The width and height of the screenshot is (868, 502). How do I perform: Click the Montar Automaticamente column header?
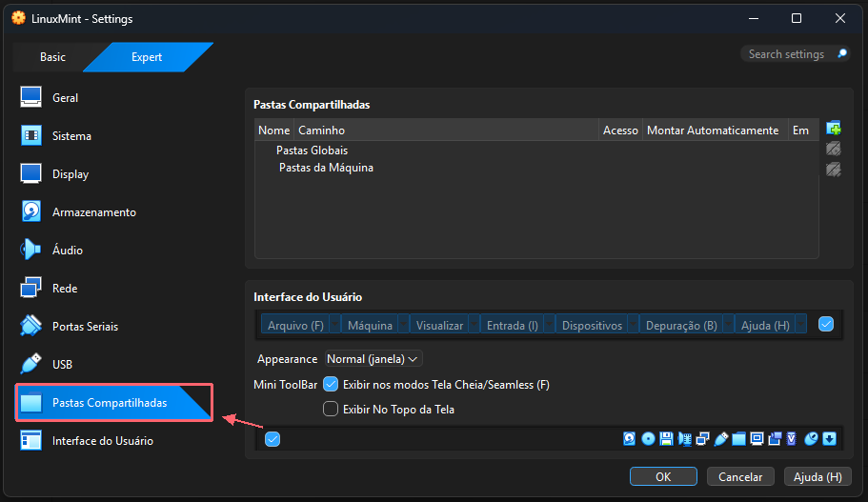coord(716,131)
